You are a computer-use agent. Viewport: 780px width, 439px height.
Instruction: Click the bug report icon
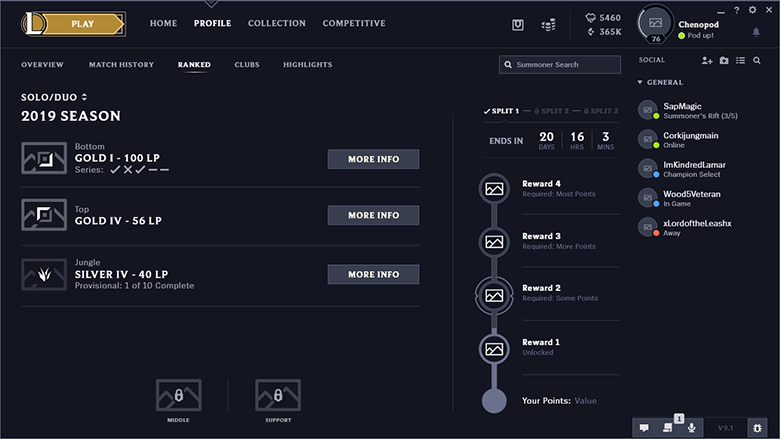[x=757, y=427]
